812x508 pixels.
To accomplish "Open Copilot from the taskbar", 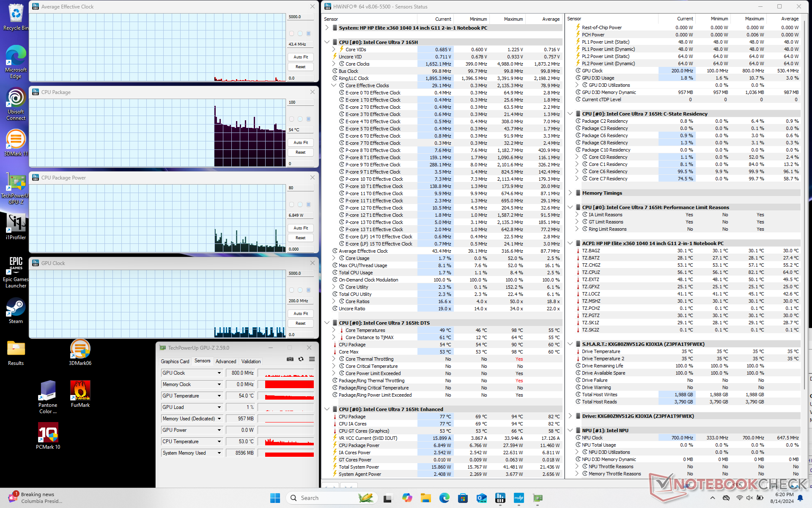I will tap(407, 498).
